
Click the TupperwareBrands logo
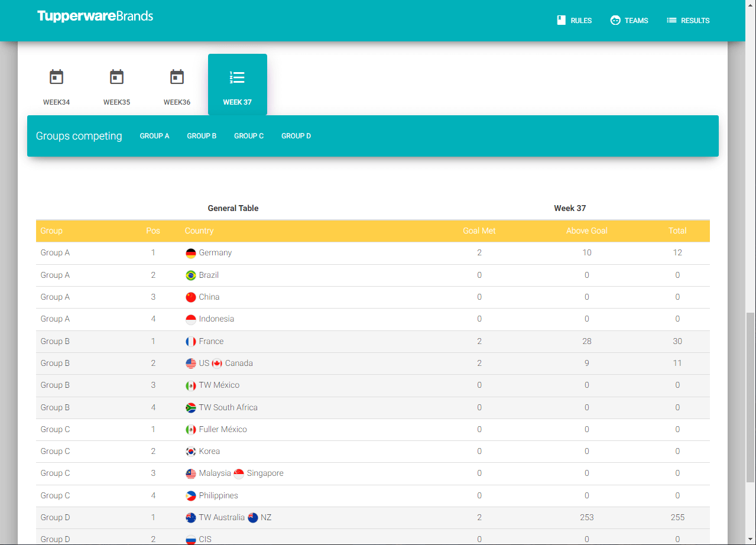point(95,16)
